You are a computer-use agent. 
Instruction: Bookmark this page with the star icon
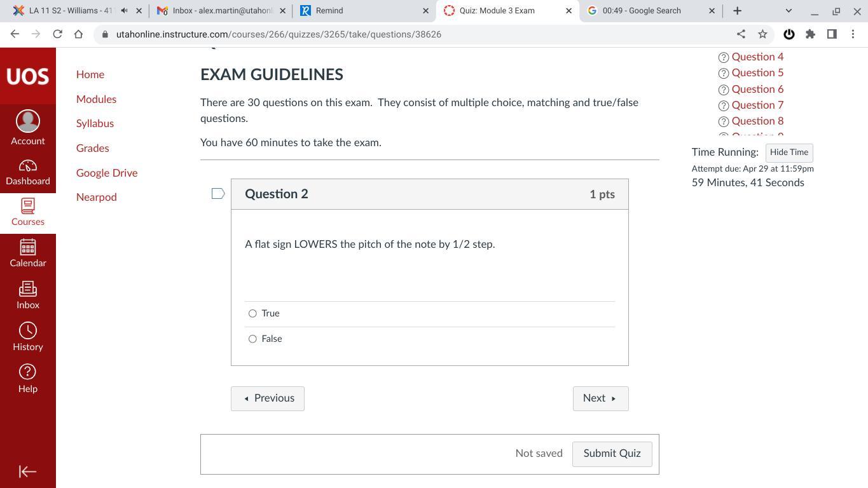[762, 34]
